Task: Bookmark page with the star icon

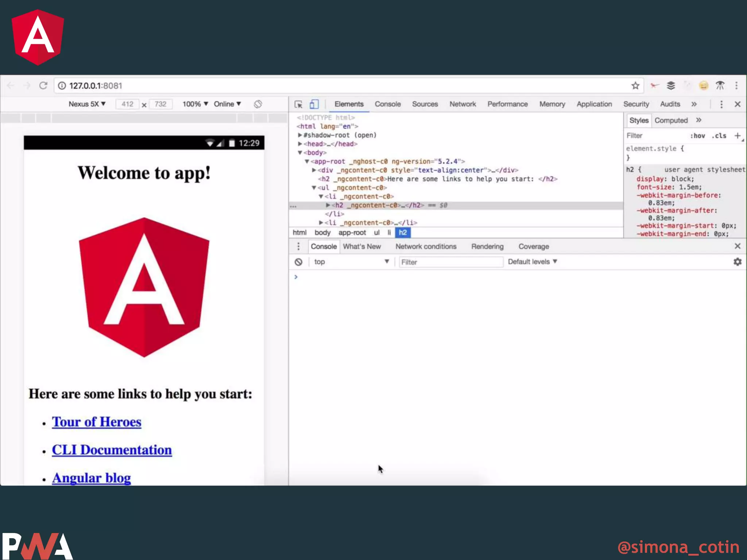Action: [635, 86]
